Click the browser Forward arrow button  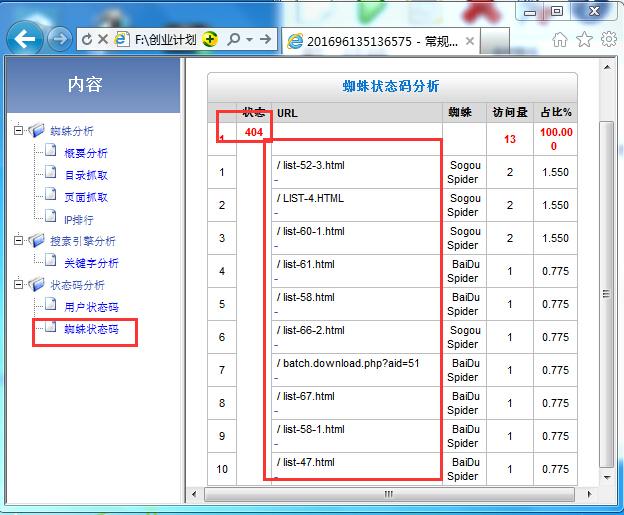point(59,39)
